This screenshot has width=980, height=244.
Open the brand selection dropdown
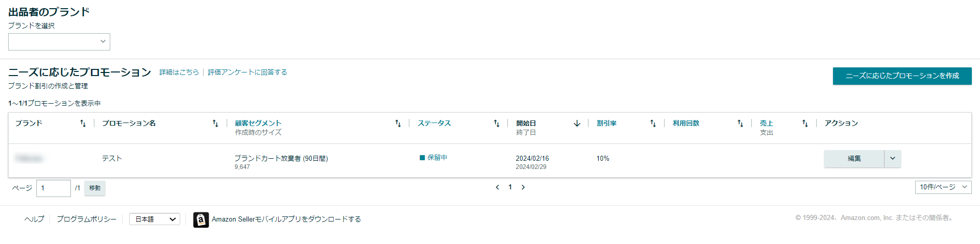(x=59, y=42)
